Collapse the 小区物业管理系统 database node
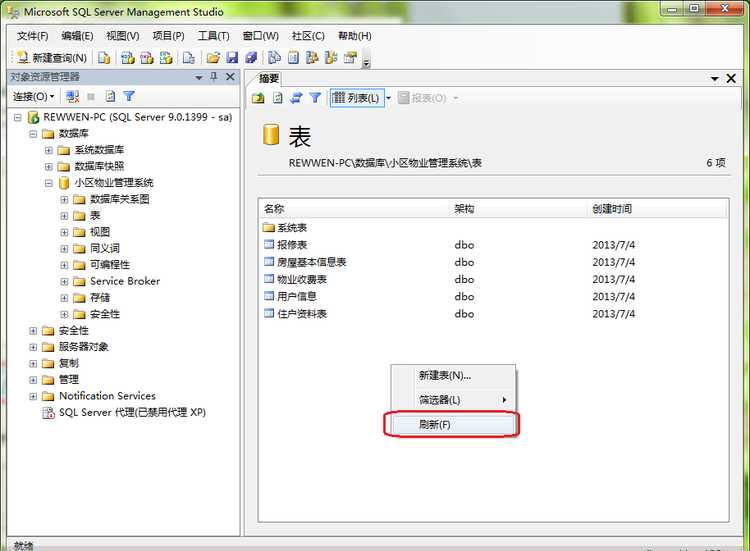The width and height of the screenshot is (750, 551). coord(49,183)
